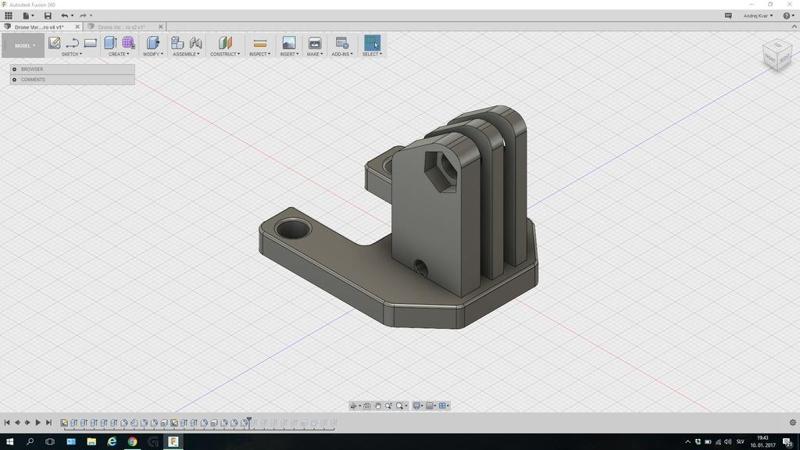This screenshot has width=800, height=450.
Task: Click the timeline position marker
Action: point(249,421)
